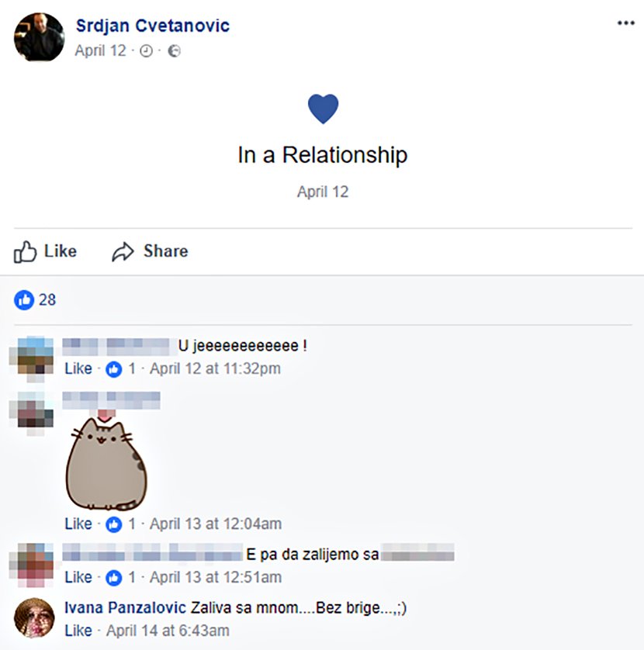Like the "E pa da zalijemo sa" comment
The width and height of the screenshot is (644, 650).
(x=78, y=577)
